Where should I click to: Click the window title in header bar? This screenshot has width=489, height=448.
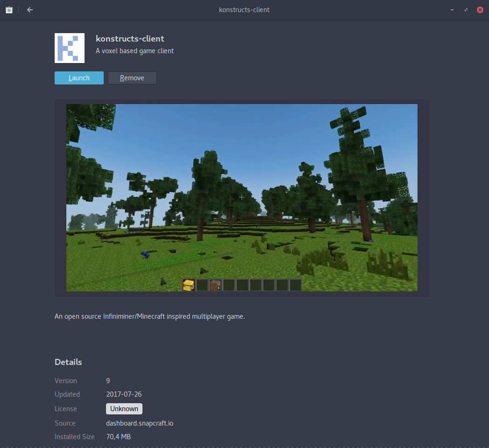[244, 10]
